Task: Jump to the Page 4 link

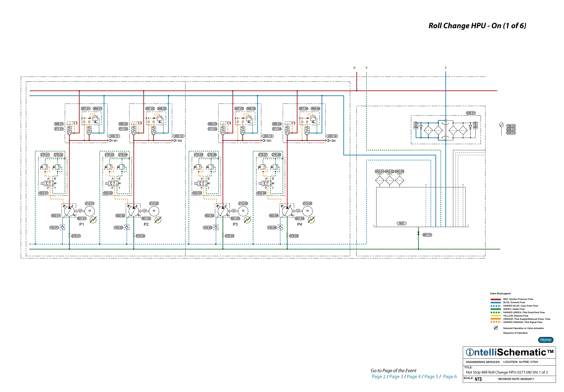Action: 414,377
